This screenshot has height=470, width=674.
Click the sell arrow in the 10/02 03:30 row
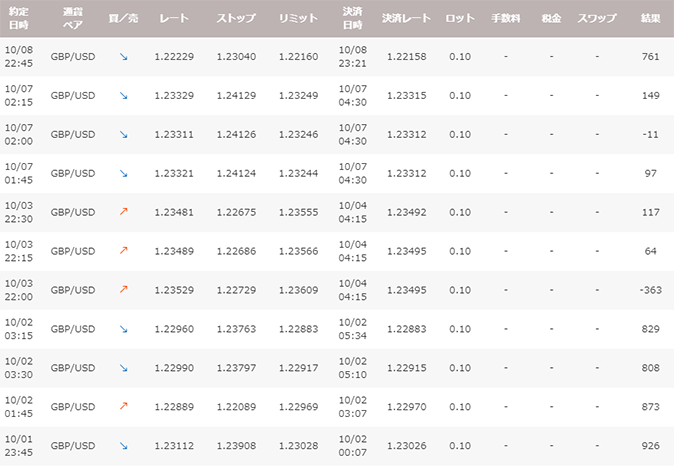124,368
